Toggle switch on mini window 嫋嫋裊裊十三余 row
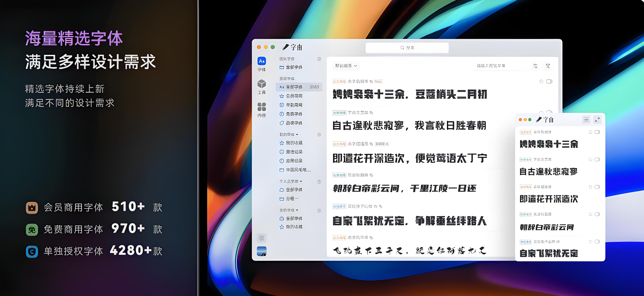 [597, 132]
